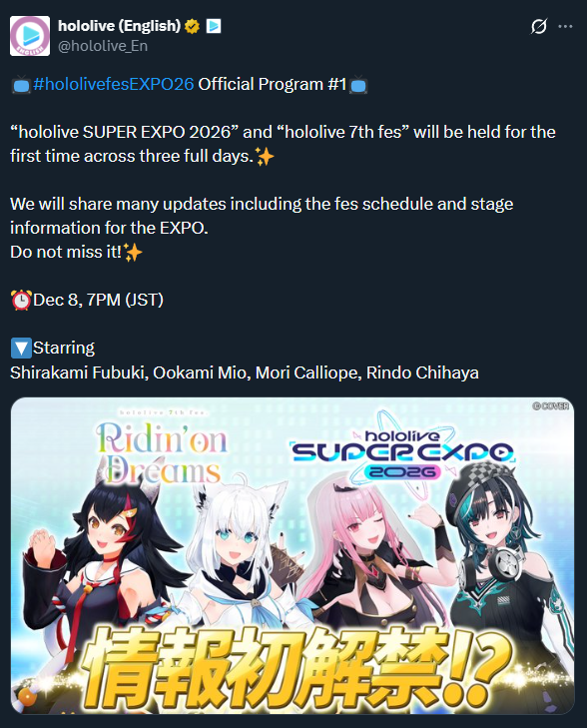Click the yellow 情報初解禁 headline text
This screenshot has height=728, width=587.
coord(296,668)
